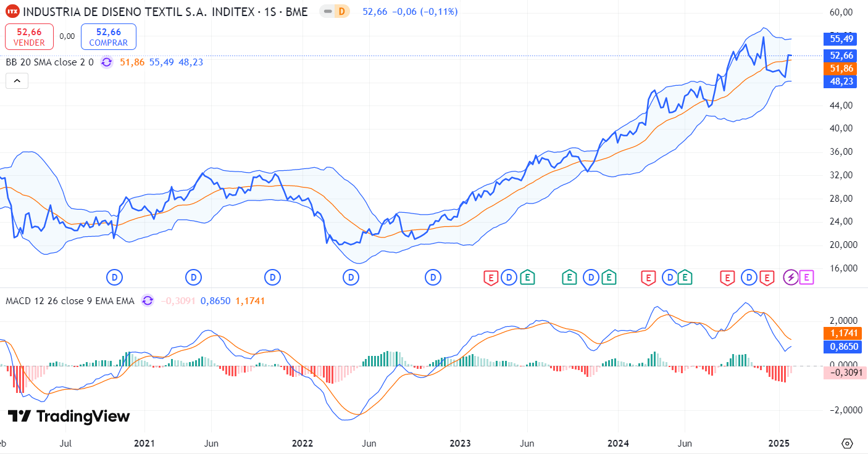
Task: Click the dividend D marker just before 2022
Action: pyautogui.click(x=273, y=278)
